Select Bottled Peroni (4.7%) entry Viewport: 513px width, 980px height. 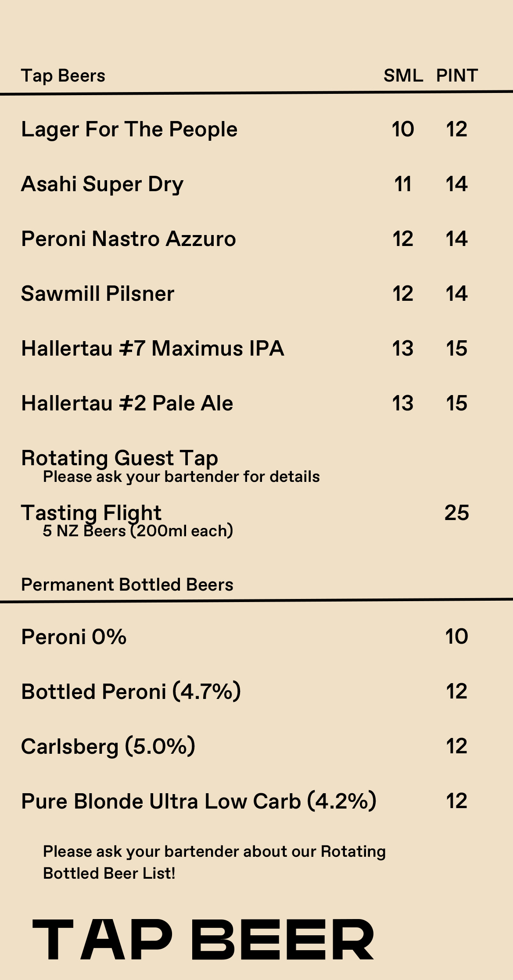point(131,691)
